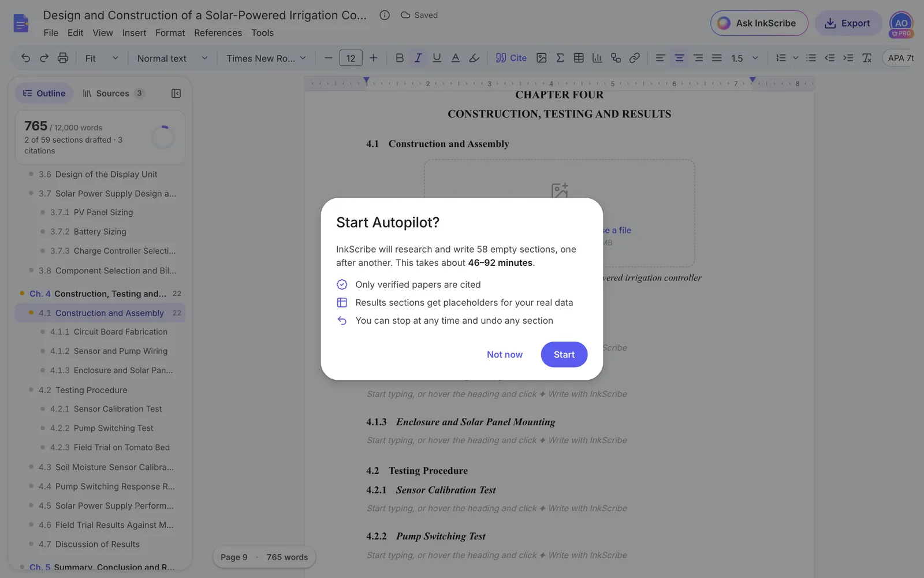Screen dimensions: 924x578
Task: Open numbered list style dropdown arrow
Action: click(795, 58)
